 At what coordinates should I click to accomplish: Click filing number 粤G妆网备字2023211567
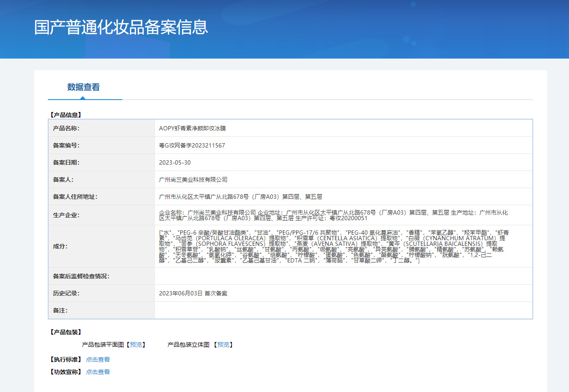pos(192,145)
